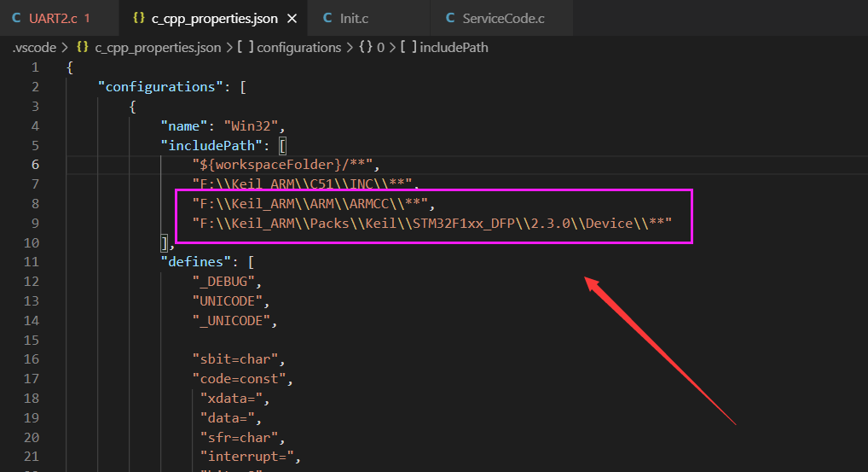Click the "interrupt=" define
868x472 pixels.
(246, 457)
